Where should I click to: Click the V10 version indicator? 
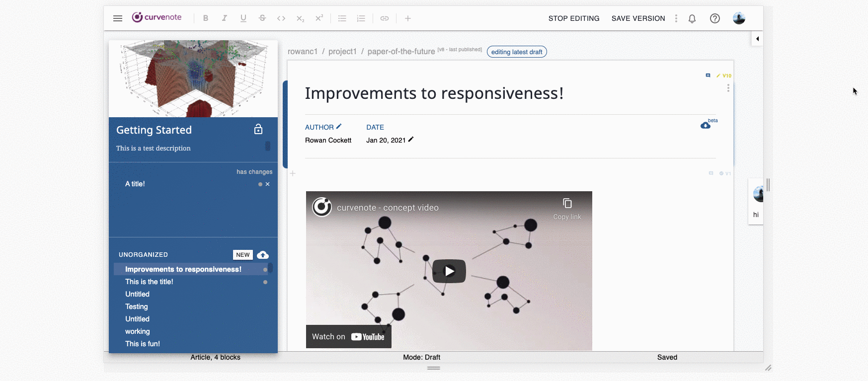(x=724, y=76)
